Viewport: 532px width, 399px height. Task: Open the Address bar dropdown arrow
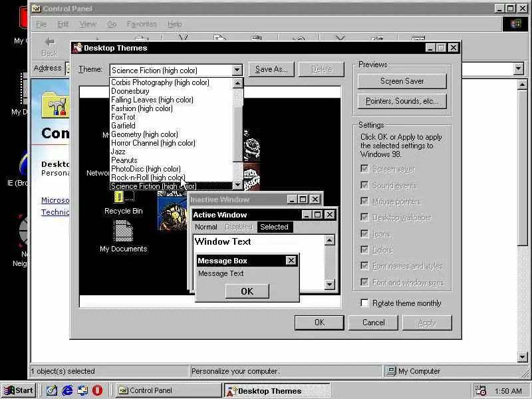(x=518, y=69)
